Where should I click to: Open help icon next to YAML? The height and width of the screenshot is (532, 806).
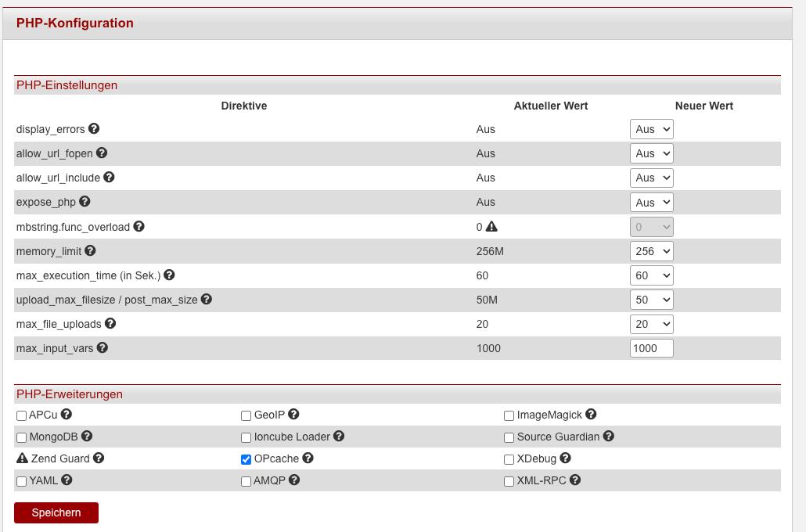coord(67,480)
